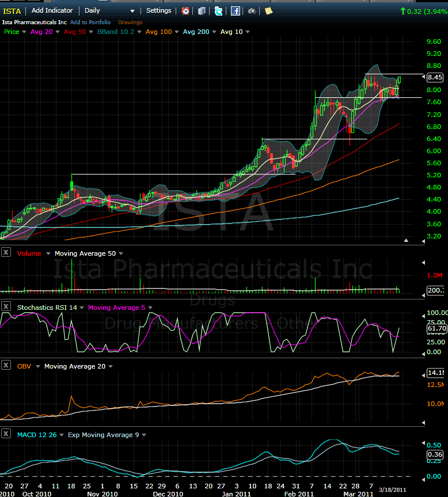Click Add to Portfolio link
The width and height of the screenshot is (448, 497).
tap(90, 22)
